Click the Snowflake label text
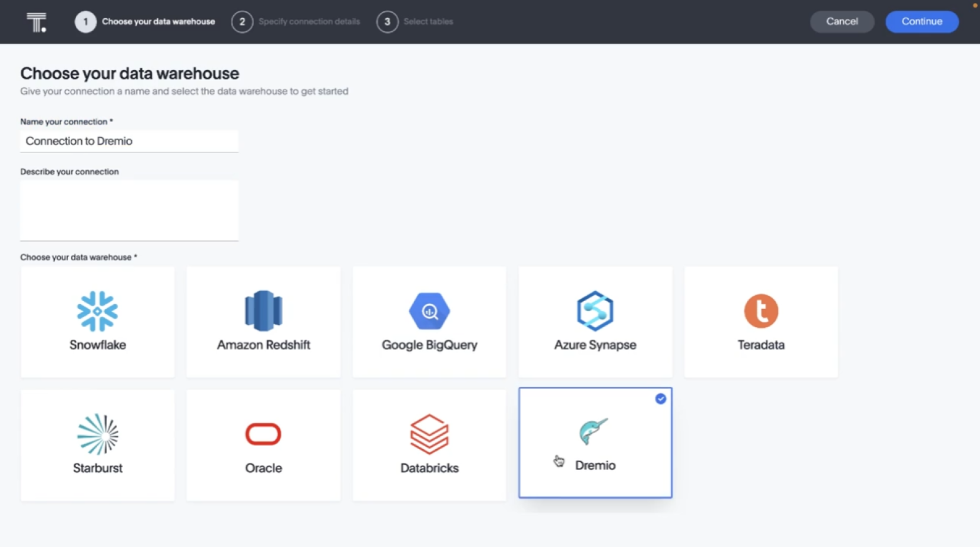 point(98,345)
